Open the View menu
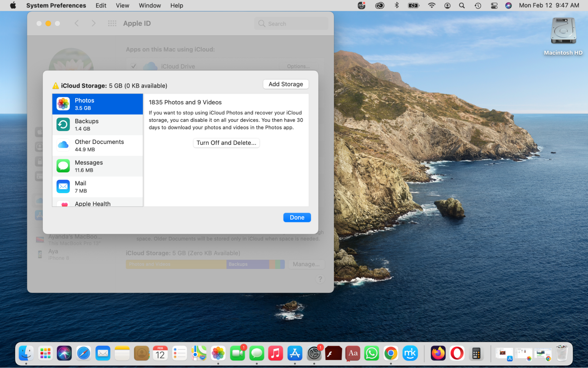Screen dimensions: 588x368 [122, 5]
